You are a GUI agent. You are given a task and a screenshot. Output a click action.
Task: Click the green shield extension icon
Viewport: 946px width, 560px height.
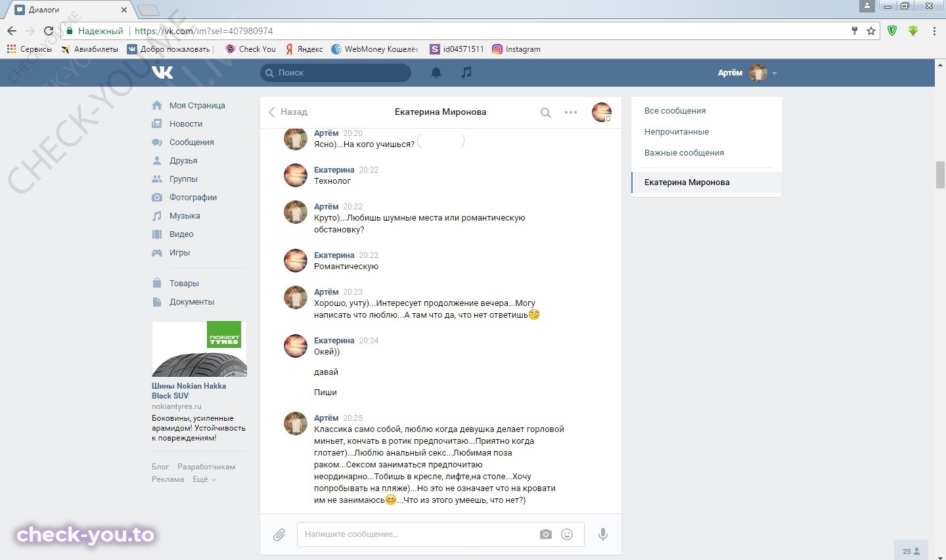click(x=892, y=31)
